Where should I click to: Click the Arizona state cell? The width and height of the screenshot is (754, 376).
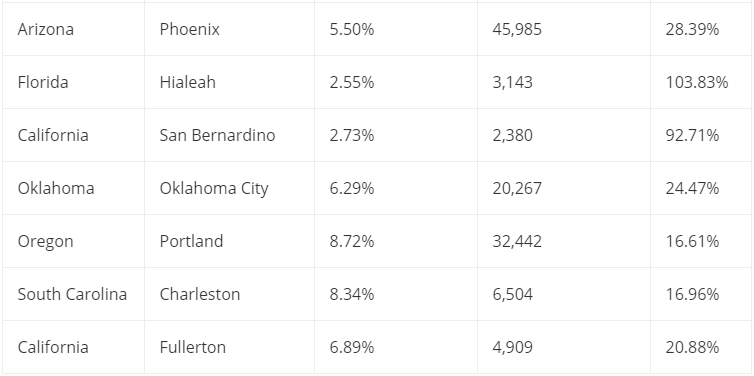pos(74,29)
